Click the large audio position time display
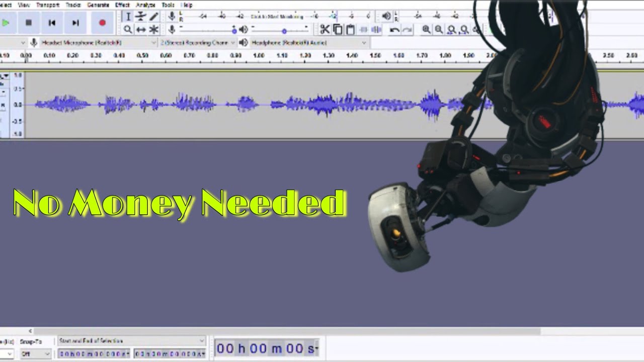The width and height of the screenshot is (644, 362). (267, 348)
